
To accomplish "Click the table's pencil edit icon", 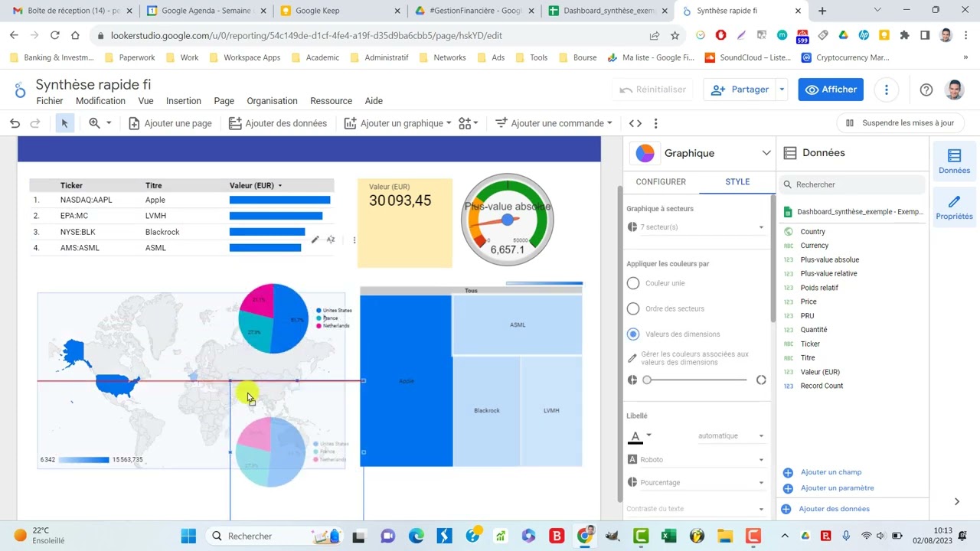I will [315, 240].
